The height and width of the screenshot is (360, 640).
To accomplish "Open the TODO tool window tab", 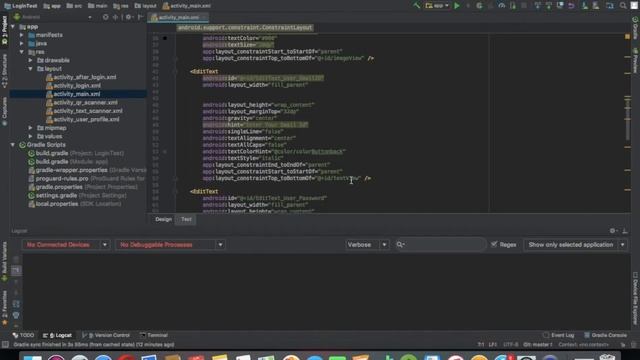I will pos(24,336).
